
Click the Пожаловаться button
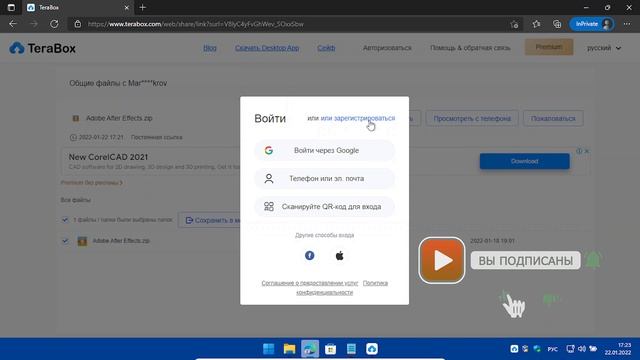pos(553,118)
